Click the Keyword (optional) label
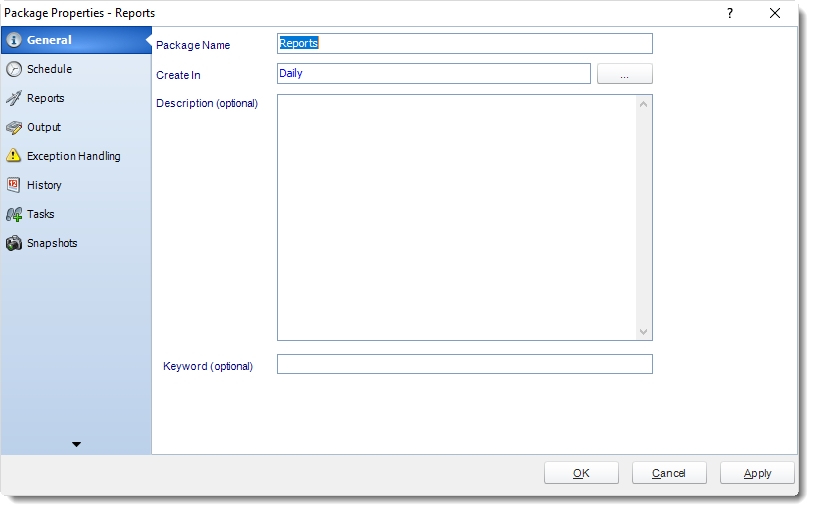The image size is (814, 511). pyautogui.click(x=208, y=366)
